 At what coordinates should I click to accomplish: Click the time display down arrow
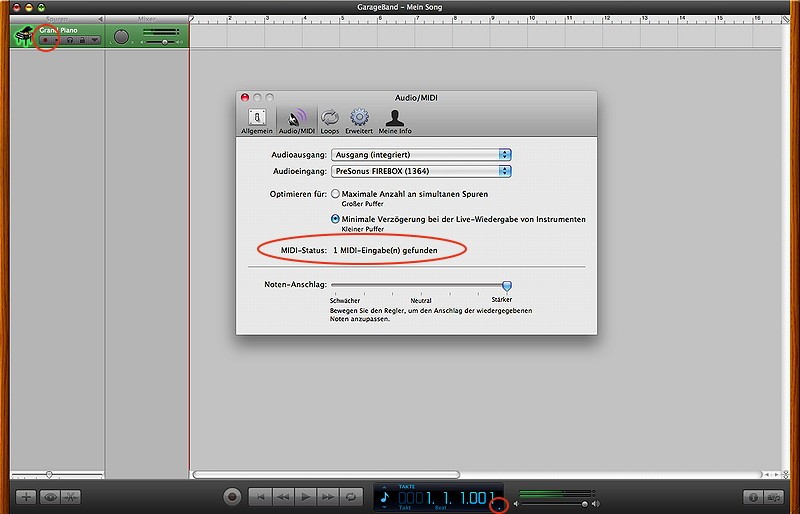coord(385,507)
